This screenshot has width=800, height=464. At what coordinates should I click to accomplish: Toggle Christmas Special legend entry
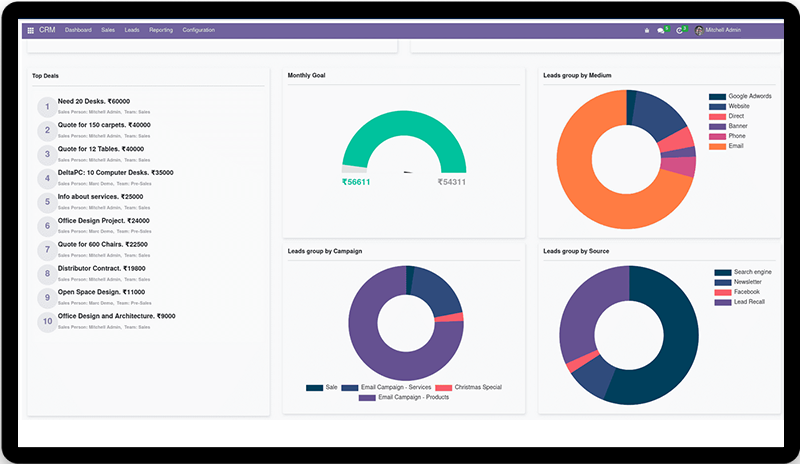click(478, 387)
